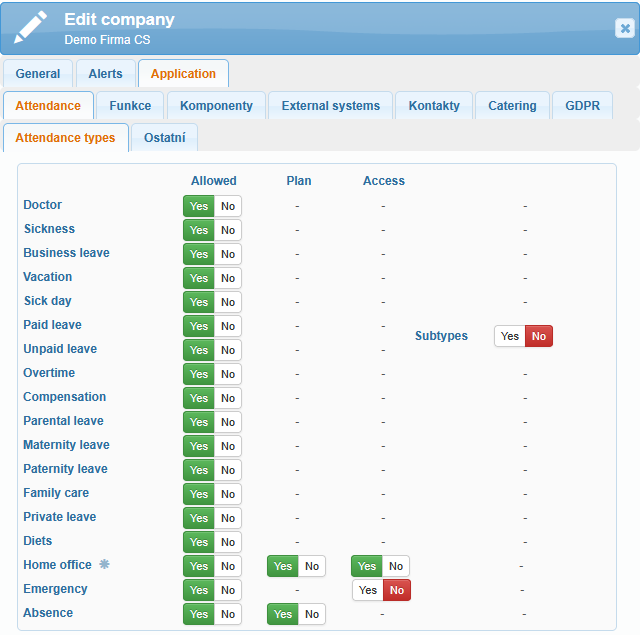Switch to the Ostatní sub-tab
The width and height of the screenshot is (640, 635).
tap(164, 138)
